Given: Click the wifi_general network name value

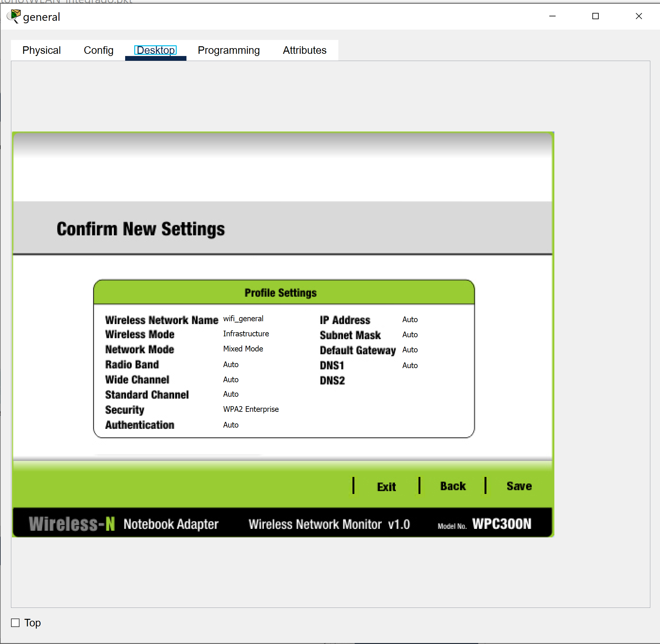Looking at the screenshot, I should 243,319.
